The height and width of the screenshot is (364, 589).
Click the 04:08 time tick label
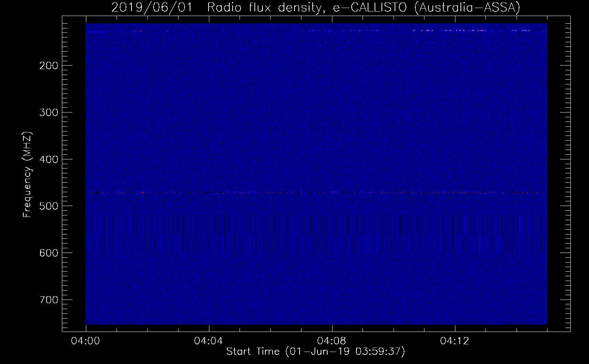point(332,341)
